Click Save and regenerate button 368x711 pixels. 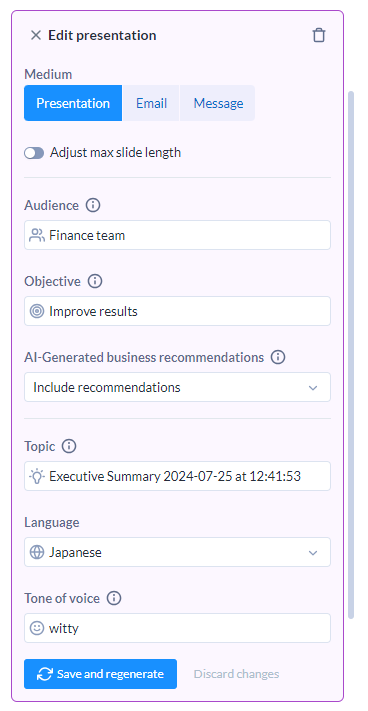pos(101,674)
